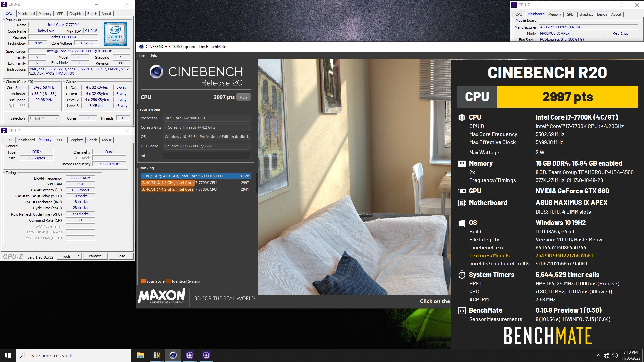
Task: Open Tools dropdown arrow in CPU-Z
Action: click(78, 256)
